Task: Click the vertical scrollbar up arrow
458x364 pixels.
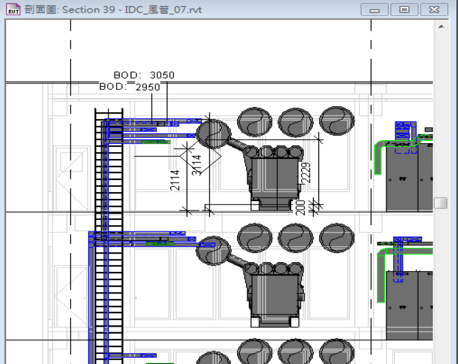Action: [441, 26]
